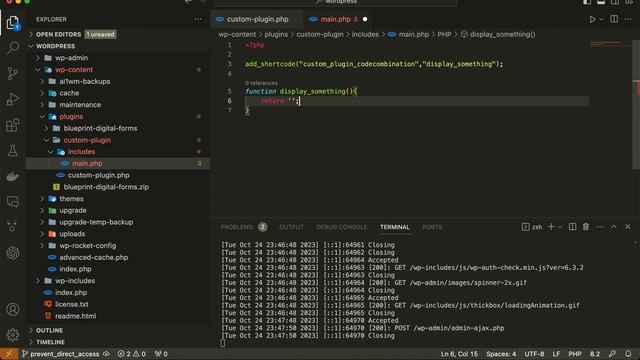Open the Manage gear icon

coord(13,335)
